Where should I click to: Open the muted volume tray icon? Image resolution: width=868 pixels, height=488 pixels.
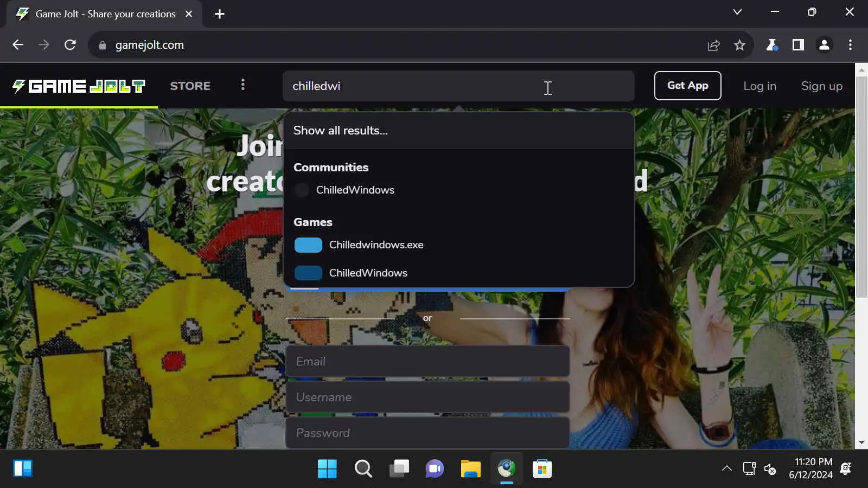click(x=770, y=468)
